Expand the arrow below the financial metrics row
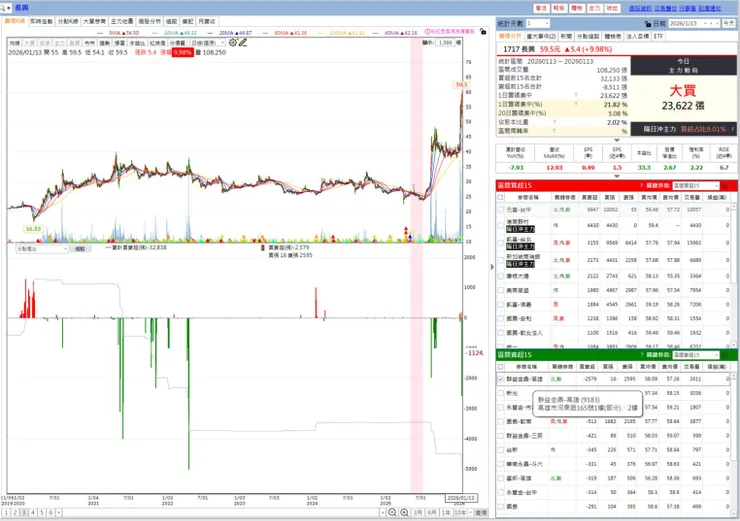This screenshot has height=521, width=740. pos(616,176)
